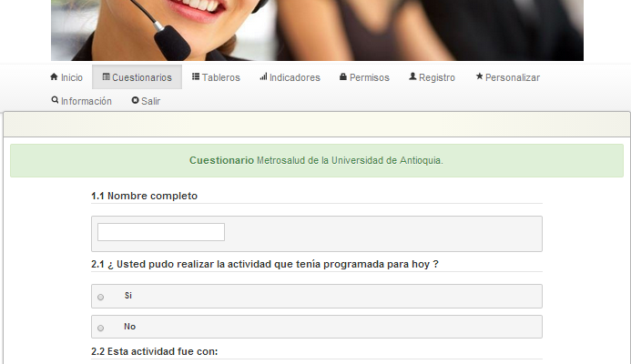
Task: Click the "1.1 Nombre completo" question heading
Action: coord(144,196)
